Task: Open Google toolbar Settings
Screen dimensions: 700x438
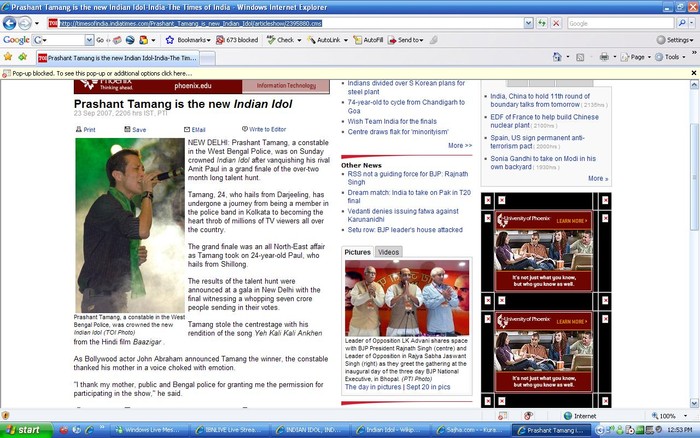Action: (676, 40)
